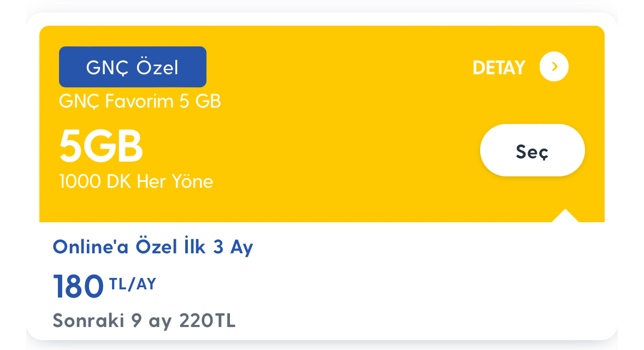Click the TL/AY unit label
Image resolution: width=644 pixels, height=350 pixels.
point(133,284)
